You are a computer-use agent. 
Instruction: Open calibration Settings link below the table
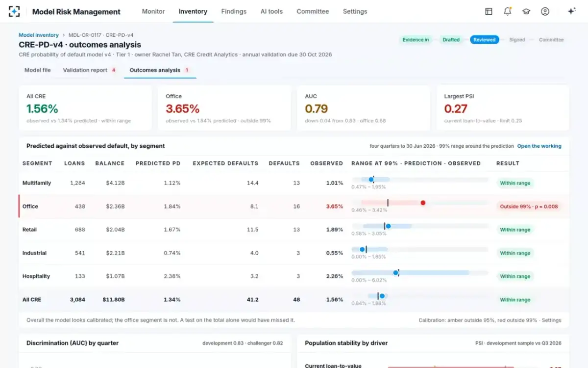click(551, 320)
